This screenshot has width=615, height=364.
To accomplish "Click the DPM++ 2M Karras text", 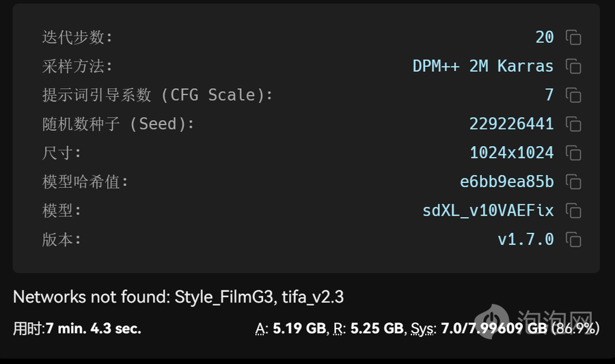I will pyautogui.click(x=483, y=66).
